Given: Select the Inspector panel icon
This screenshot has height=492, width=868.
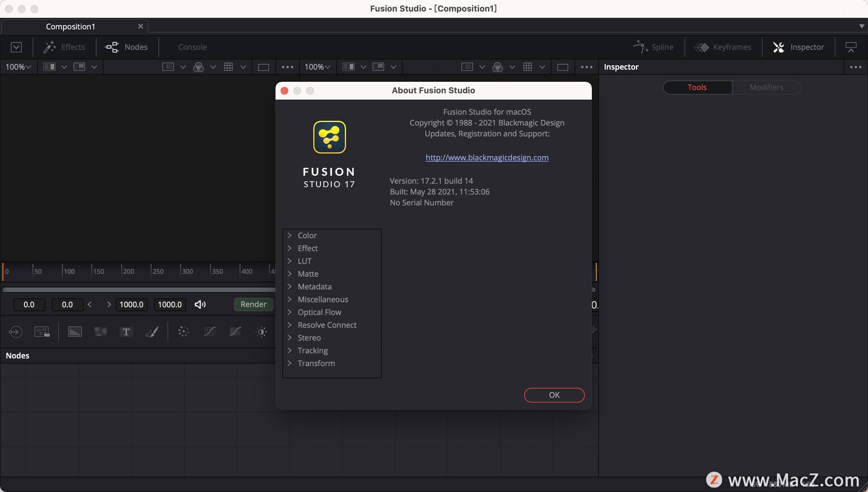Looking at the screenshot, I should [x=778, y=46].
